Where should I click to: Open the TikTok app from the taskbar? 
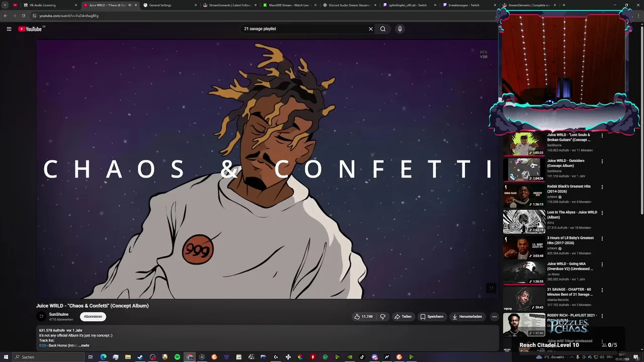click(x=362, y=357)
